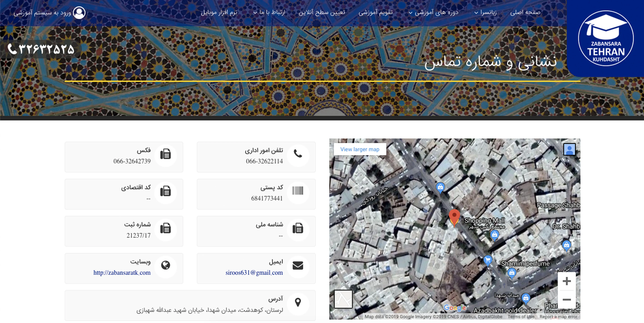Screen dimensions: 644x323
Task: Switch map layer using bottom-left thumbnail
Action: pyautogui.click(x=343, y=299)
